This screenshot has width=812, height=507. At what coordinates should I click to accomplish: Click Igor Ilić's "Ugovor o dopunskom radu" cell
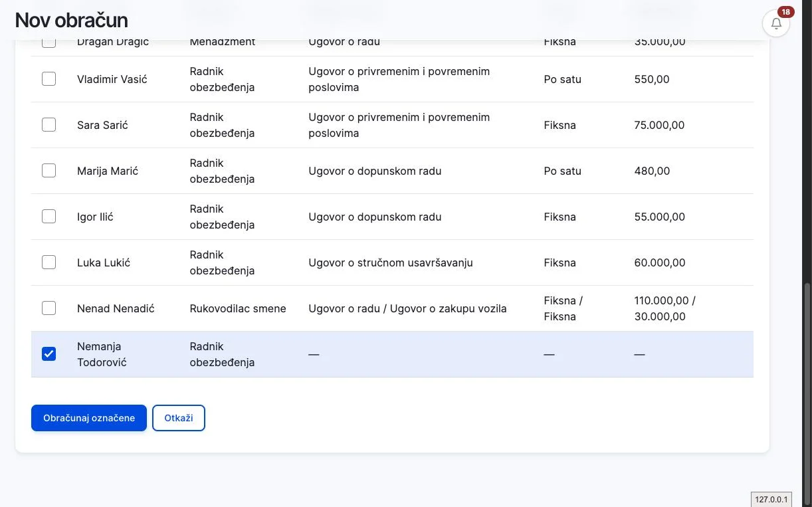point(375,217)
